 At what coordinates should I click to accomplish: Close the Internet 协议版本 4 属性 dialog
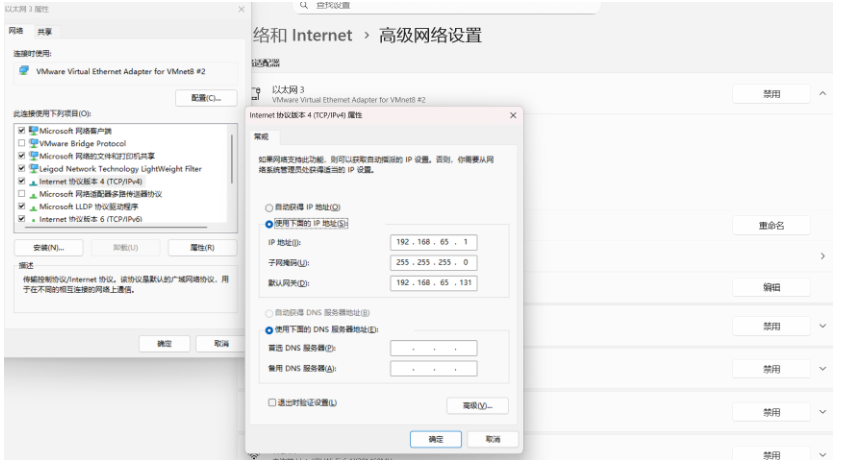[x=513, y=115]
